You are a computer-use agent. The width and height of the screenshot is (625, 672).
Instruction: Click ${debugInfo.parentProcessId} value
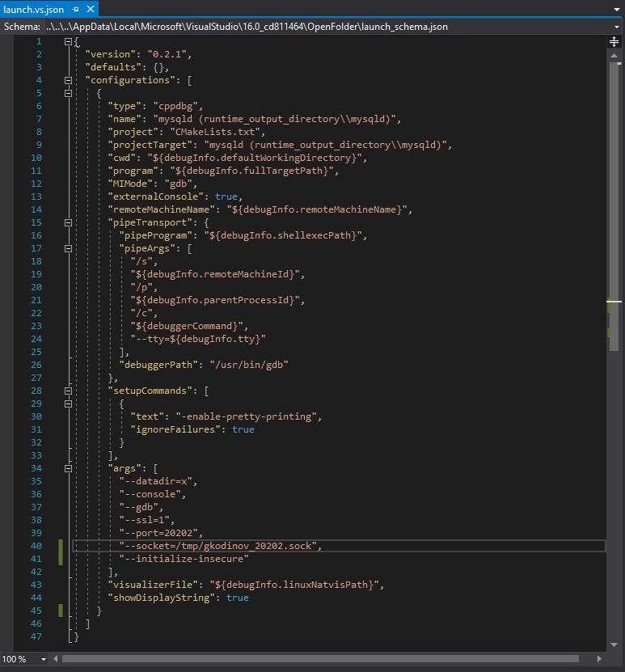tap(215, 300)
